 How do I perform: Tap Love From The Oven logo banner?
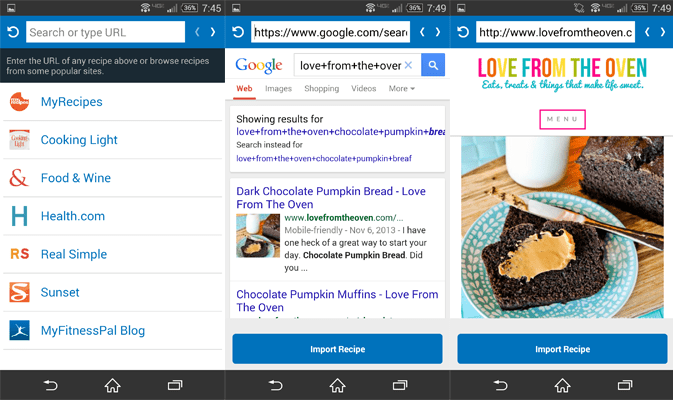[x=562, y=74]
